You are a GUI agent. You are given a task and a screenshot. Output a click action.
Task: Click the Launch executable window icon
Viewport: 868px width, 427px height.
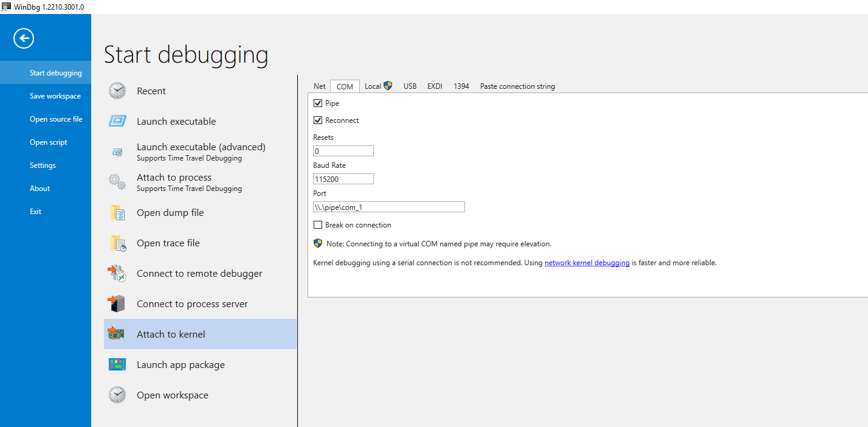pos(117,121)
